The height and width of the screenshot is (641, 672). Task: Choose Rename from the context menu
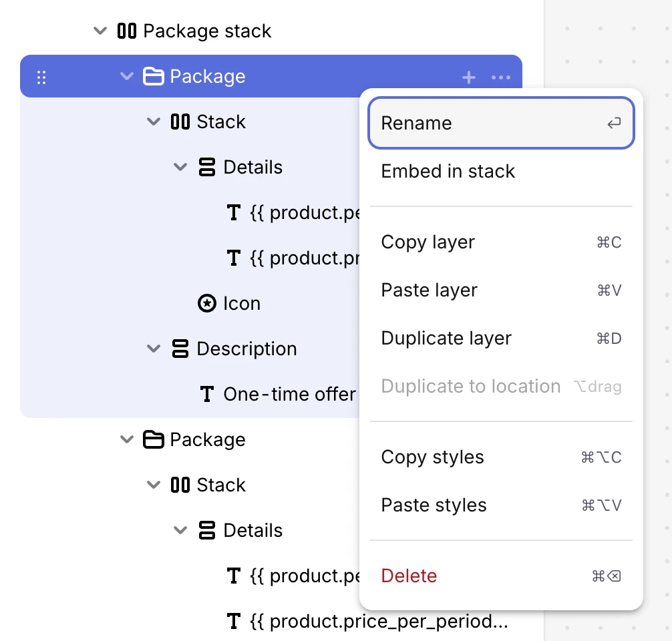(500, 123)
